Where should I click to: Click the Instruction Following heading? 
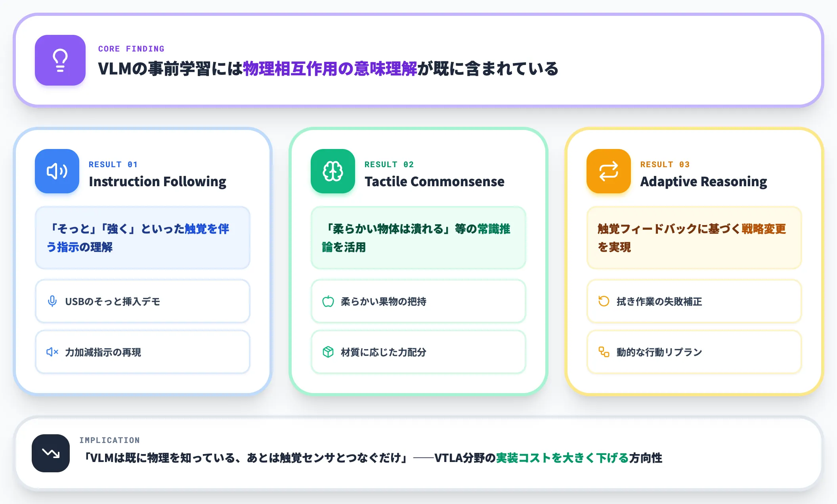157,181
